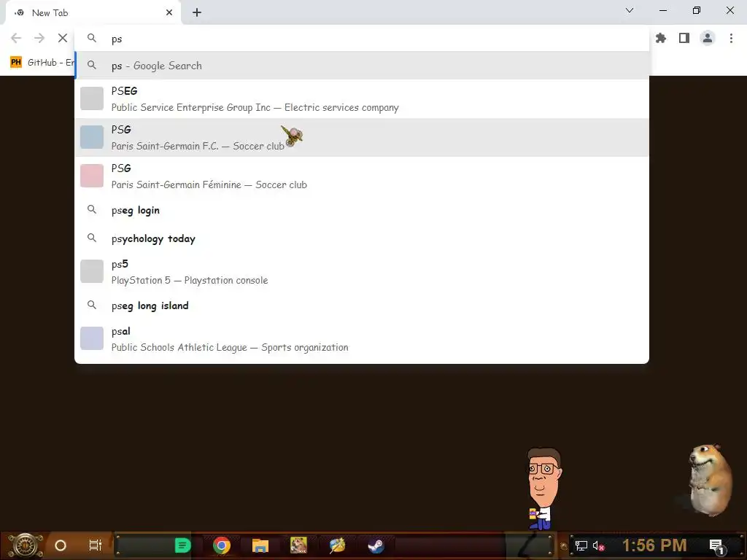Select the 'pseg login' suggestion
Viewport: 747px width, 560px height.
pos(362,210)
